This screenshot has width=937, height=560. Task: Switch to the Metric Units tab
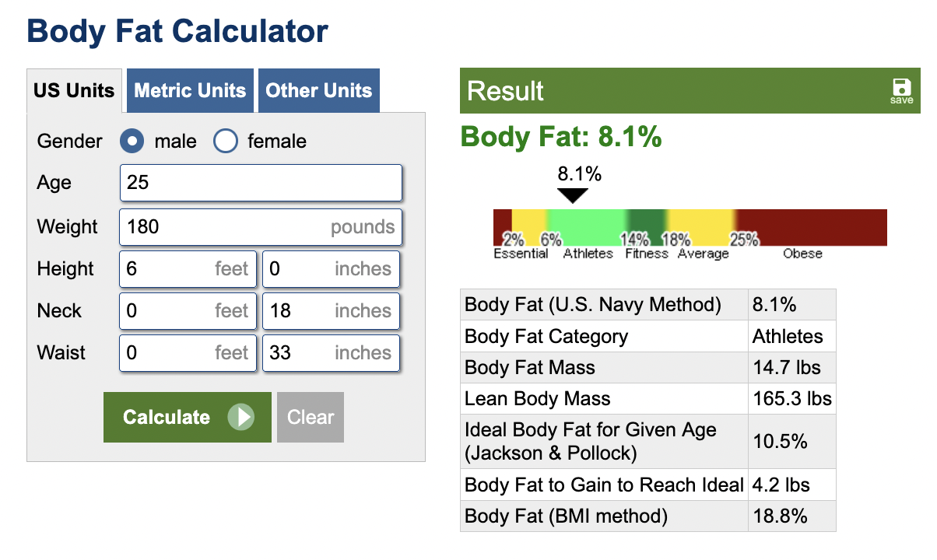coord(190,90)
